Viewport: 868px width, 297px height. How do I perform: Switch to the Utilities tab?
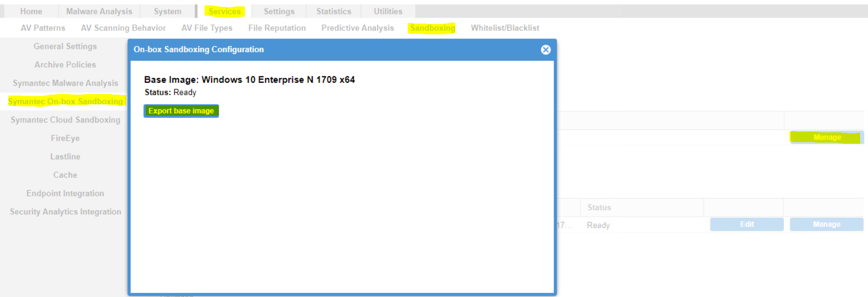388,11
